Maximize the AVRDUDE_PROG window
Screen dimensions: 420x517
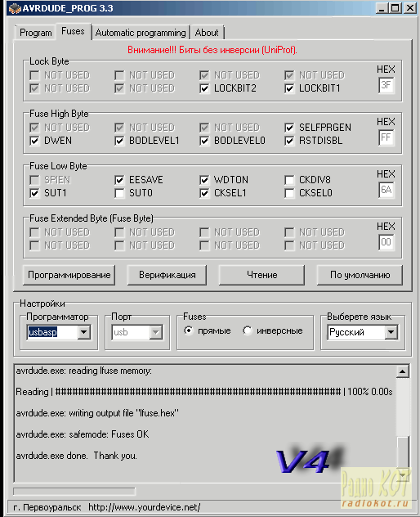(395, 8)
